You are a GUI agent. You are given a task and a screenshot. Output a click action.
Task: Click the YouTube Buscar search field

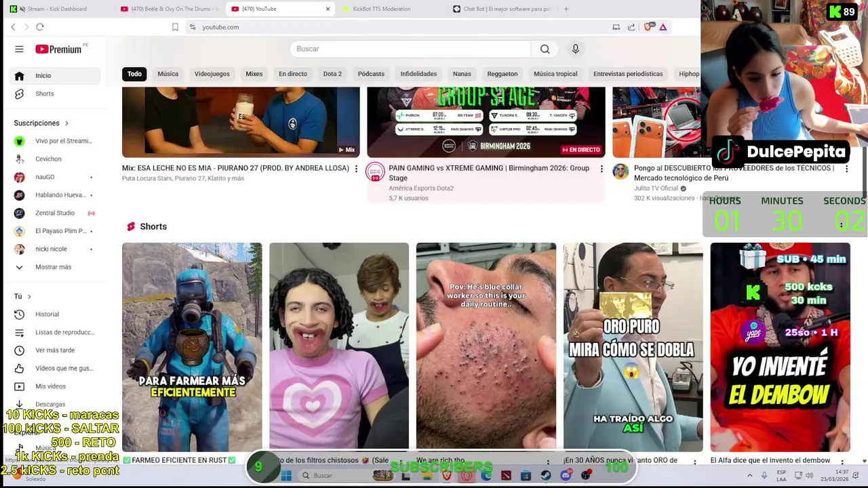pyautogui.click(x=410, y=49)
